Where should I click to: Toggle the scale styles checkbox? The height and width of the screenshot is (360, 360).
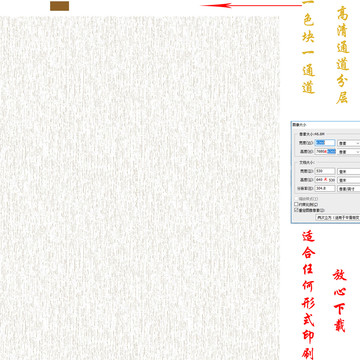tap(296, 199)
